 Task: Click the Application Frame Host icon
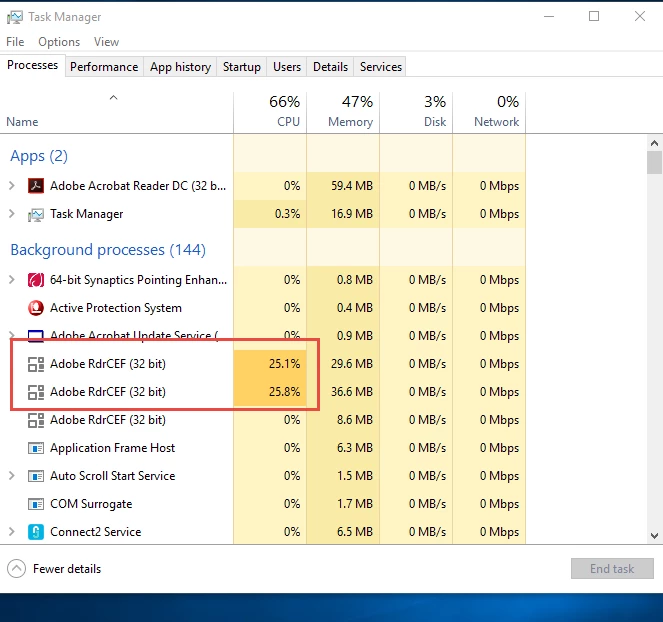click(x=36, y=448)
